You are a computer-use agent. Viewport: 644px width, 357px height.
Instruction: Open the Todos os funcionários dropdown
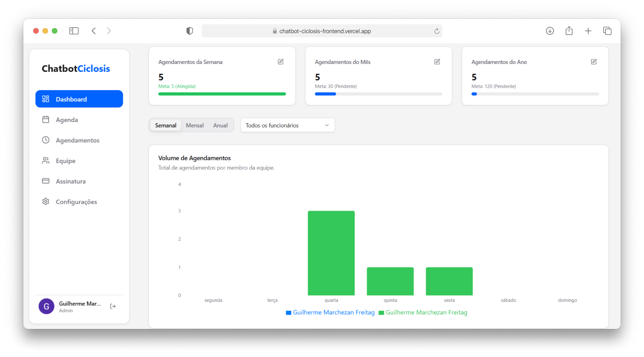287,125
